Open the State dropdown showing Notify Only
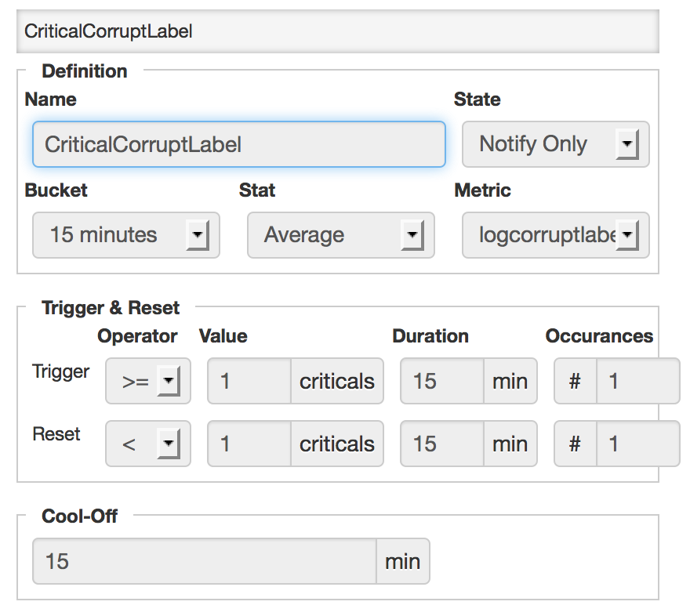The image size is (690, 616). tap(554, 144)
